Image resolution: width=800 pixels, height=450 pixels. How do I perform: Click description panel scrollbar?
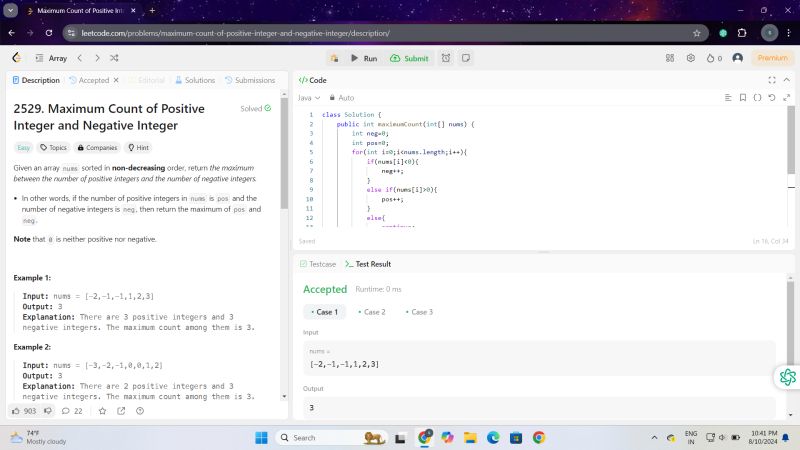tap(284, 153)
